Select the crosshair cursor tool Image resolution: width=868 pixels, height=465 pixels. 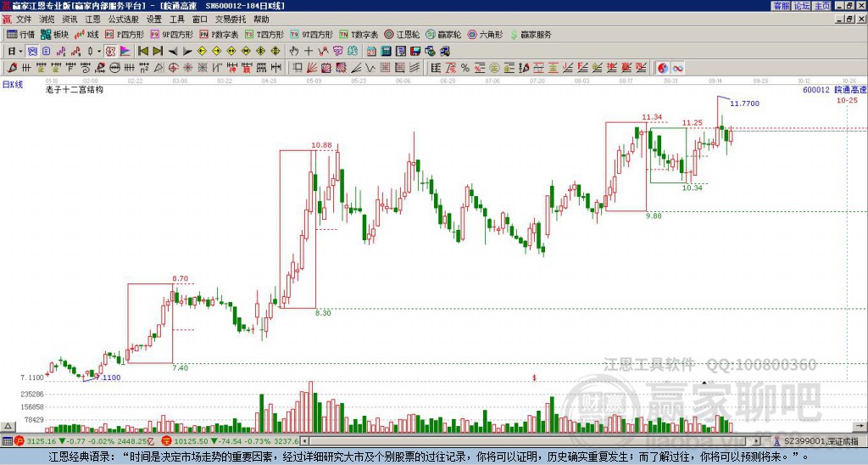(309, 52)
